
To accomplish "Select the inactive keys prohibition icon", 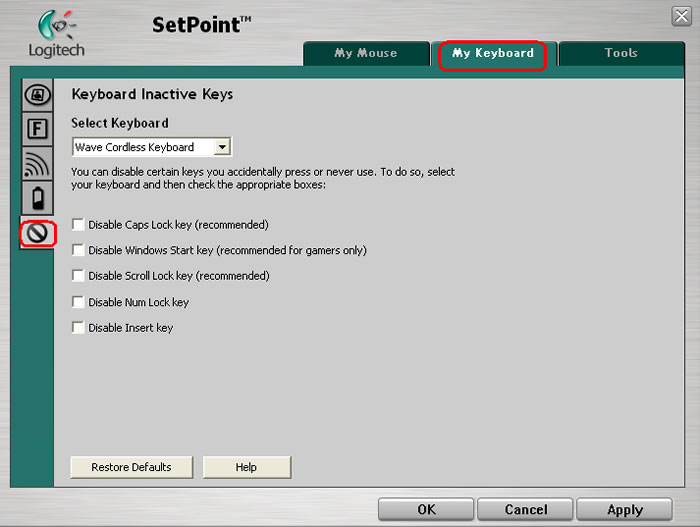I will click(38, 233).
